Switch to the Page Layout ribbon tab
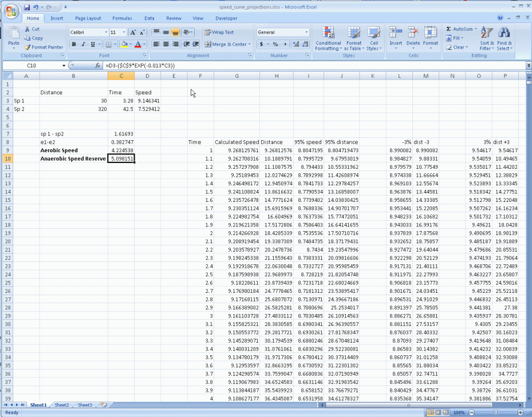The height and width of the screenshot is (417, 532). pos(88,18)
